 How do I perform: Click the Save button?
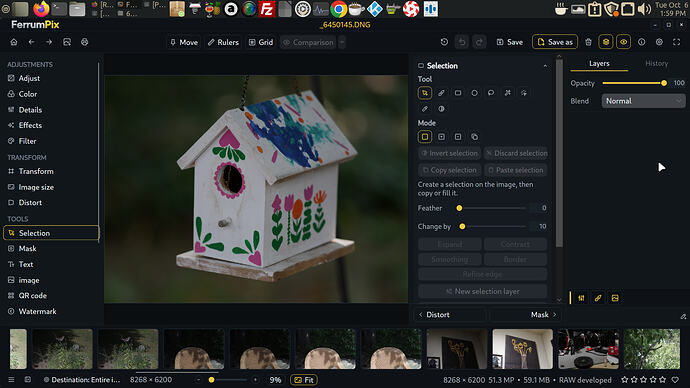point(510,42)
